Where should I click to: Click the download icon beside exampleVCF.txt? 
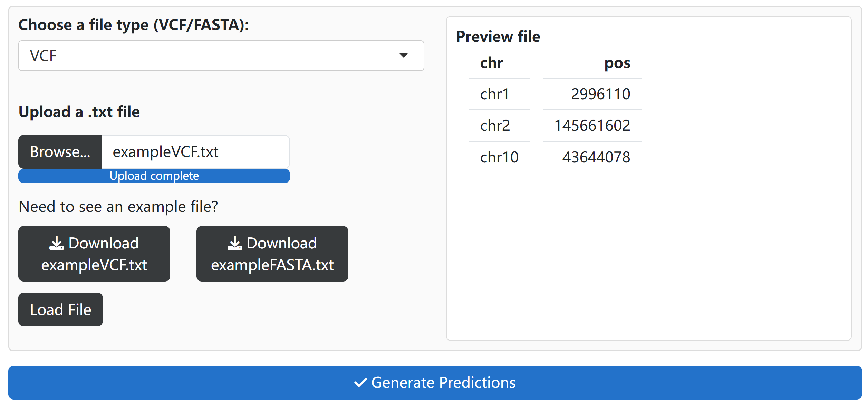[57, 243]
